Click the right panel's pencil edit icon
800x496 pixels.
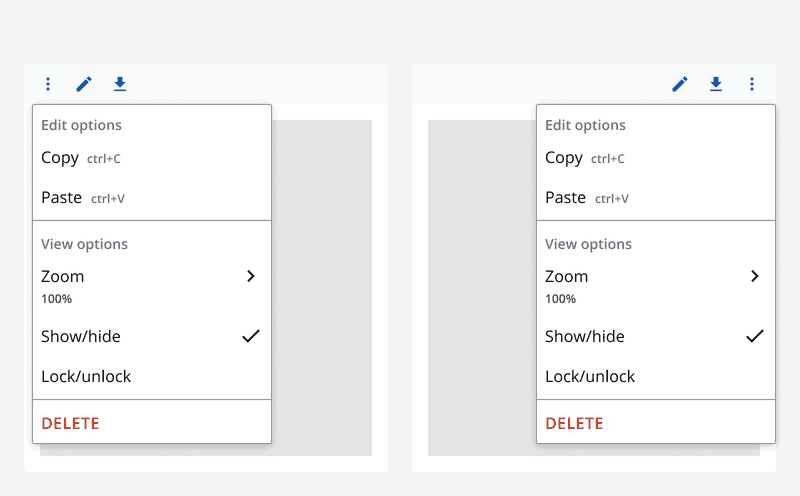tap(680, 84)
